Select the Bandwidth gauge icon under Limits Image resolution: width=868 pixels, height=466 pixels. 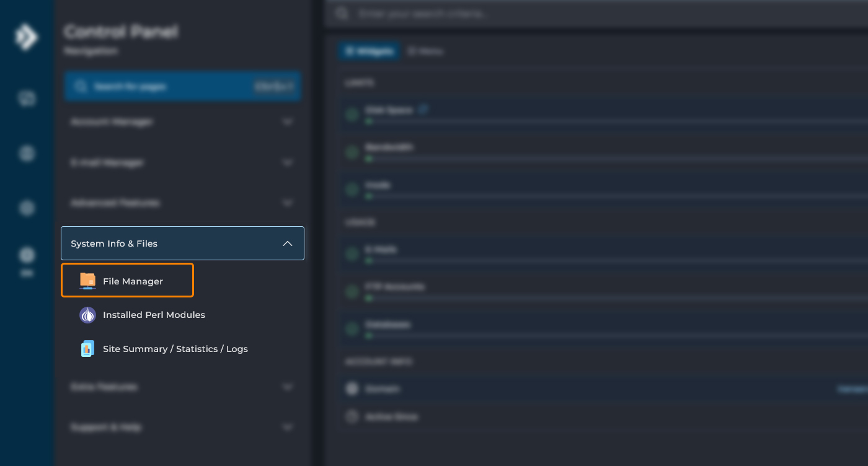[352, 151]
